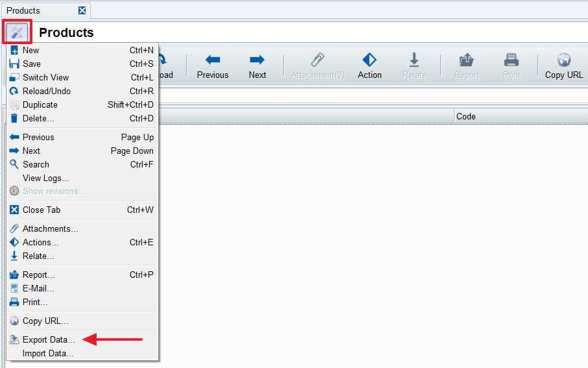Select Switch View menu item
Viewport: 588px width, 368px height.
tap(45, 77)
